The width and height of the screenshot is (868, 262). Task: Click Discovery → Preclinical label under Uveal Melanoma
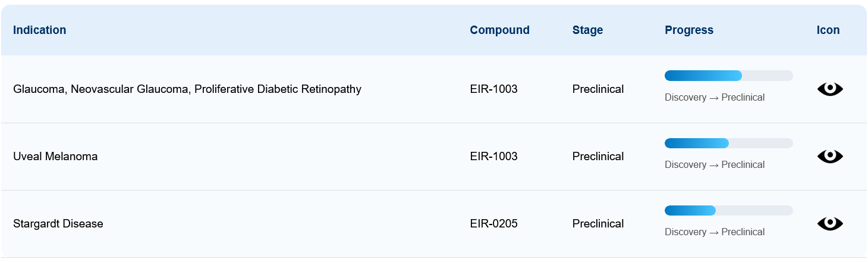tap(714, 165)
